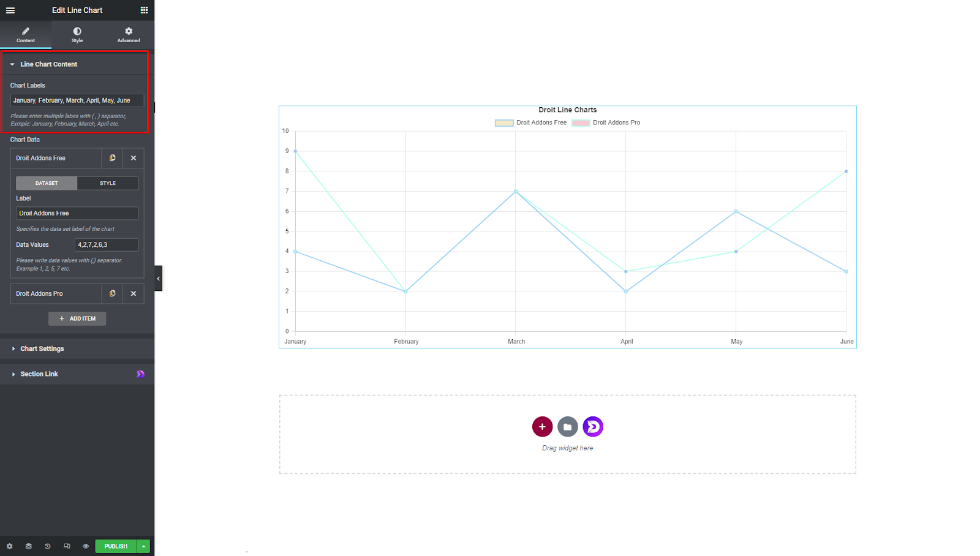Viewport: 980px width, 556px height.
Task: Collapse the editor side panel
Action: tap(158, 279)
